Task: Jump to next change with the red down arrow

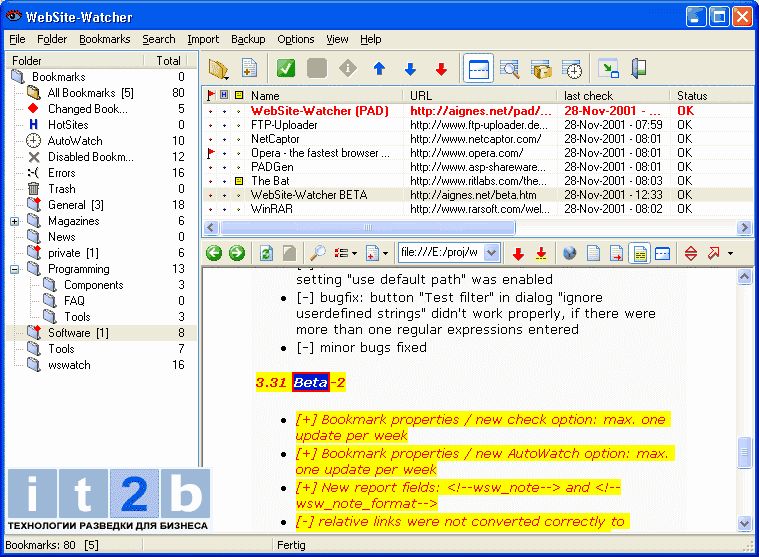Action: (518, 253)
